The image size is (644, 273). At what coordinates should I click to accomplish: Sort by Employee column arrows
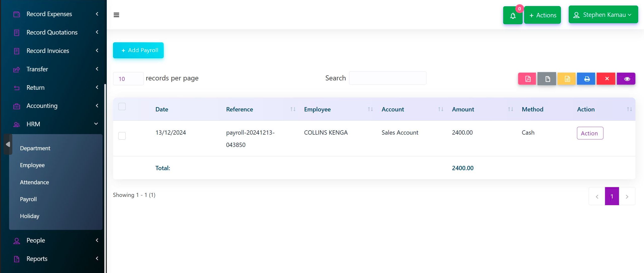point(370,109)
